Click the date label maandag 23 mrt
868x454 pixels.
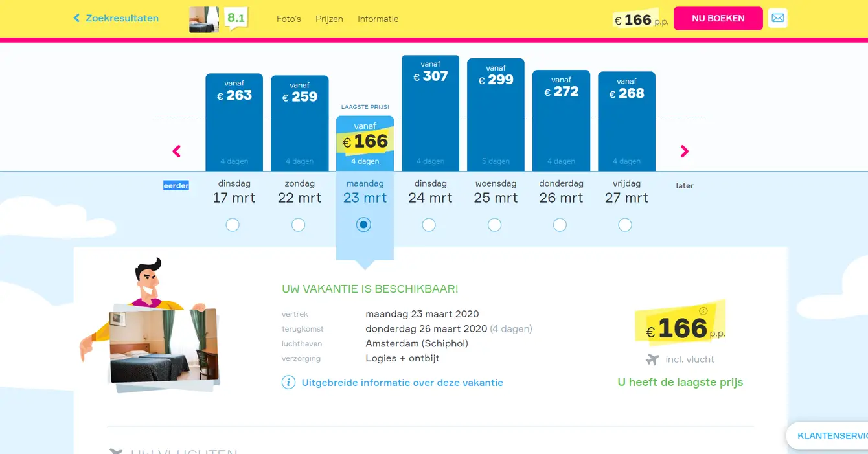(365, 192)
